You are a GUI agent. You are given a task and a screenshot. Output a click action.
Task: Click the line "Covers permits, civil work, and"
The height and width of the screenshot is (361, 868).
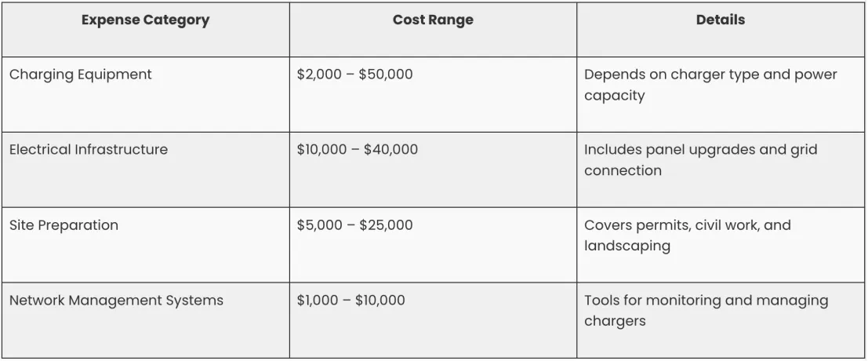(x=688, y=225)
